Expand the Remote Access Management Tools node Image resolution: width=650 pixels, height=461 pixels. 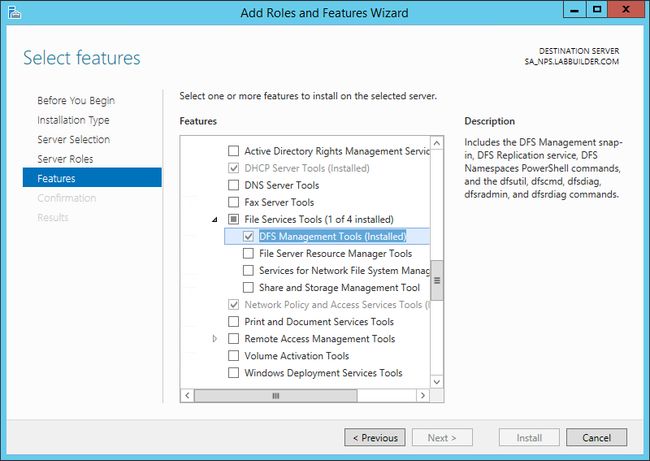coord(215,339)
